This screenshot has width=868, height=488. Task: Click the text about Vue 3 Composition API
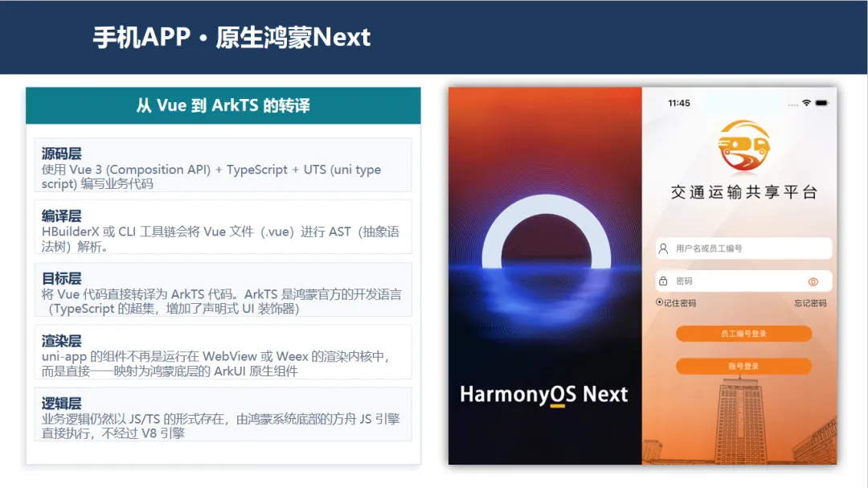pos(211,177)
